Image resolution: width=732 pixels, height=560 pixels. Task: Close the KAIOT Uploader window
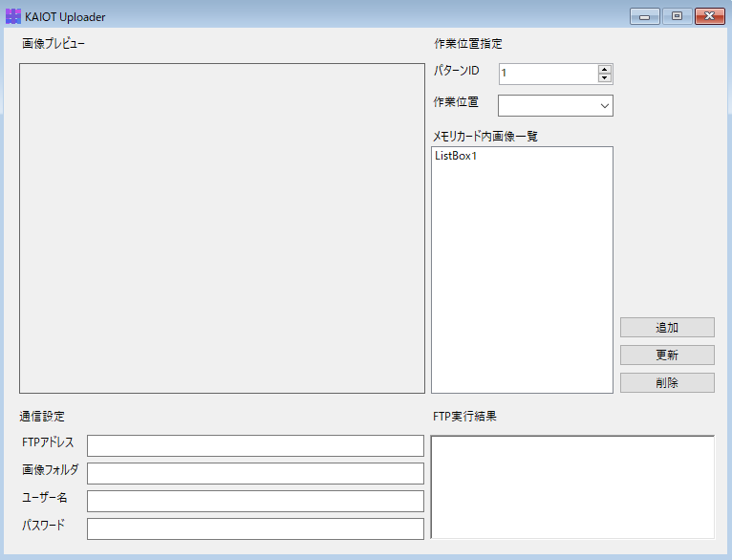point(709,16)
